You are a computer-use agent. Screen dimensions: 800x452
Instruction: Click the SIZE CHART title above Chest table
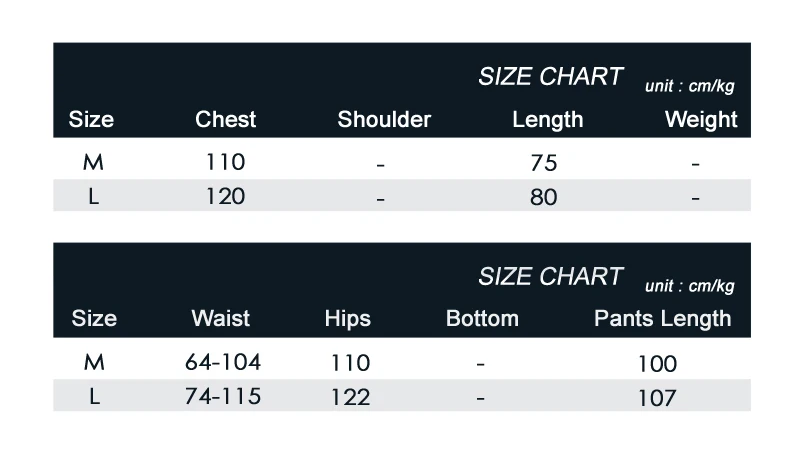[550, 77]
